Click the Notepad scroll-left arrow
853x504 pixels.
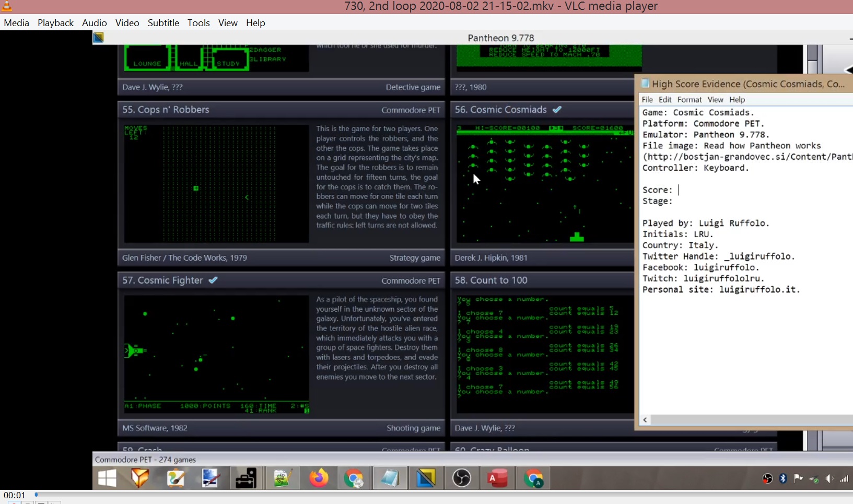click(646, 420)
